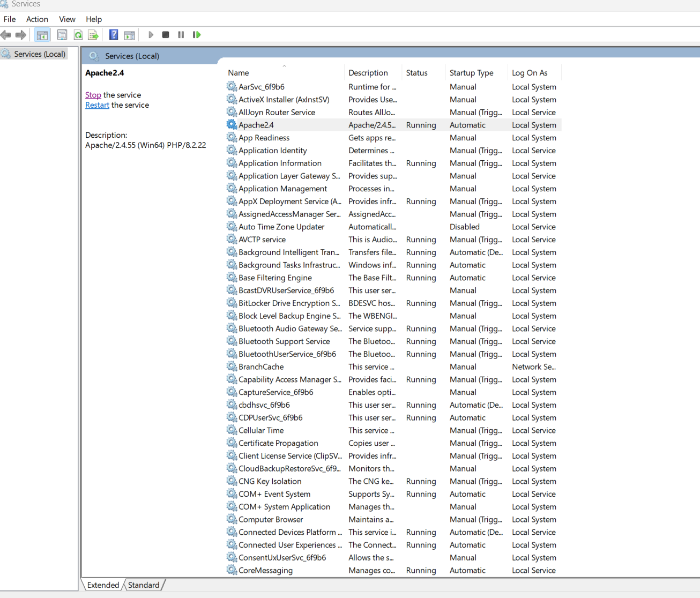Image resolution: width=700 pixels, height=598 pixels.
Task: Open Properties toolbar icon
Action: [x=62, y=35]
